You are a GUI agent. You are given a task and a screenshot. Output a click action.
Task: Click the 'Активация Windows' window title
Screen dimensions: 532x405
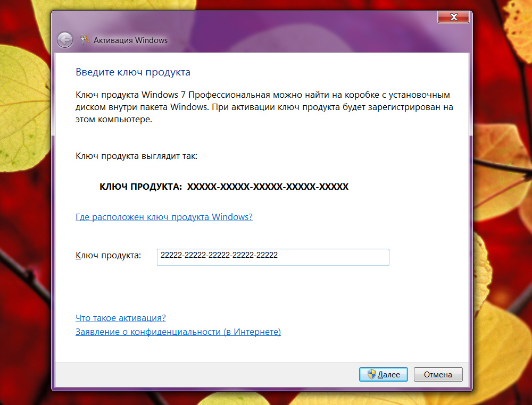click(x=131, y=40)
